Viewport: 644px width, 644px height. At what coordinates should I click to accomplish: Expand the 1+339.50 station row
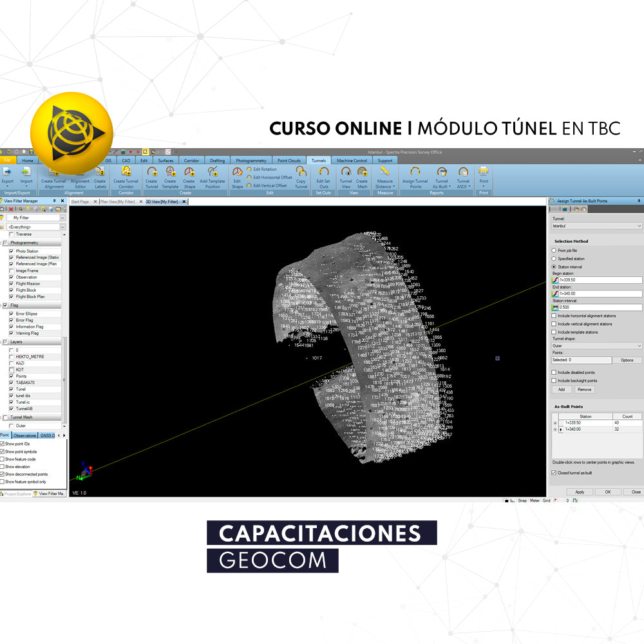tap(555, 422)
